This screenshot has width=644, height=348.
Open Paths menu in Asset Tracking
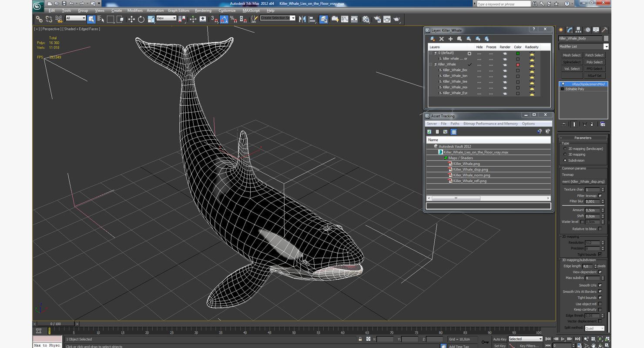(x=455, y=124)
